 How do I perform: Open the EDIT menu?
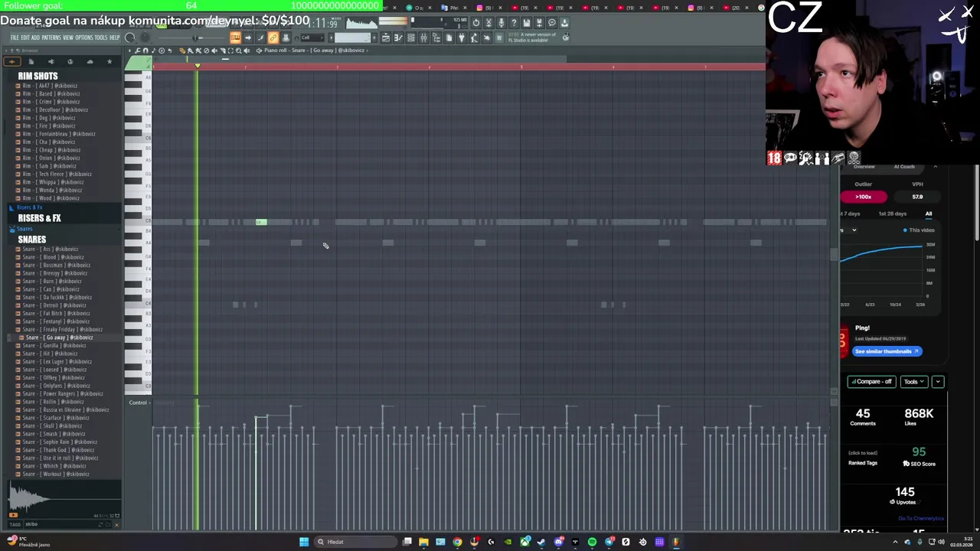tap(25, 37)
